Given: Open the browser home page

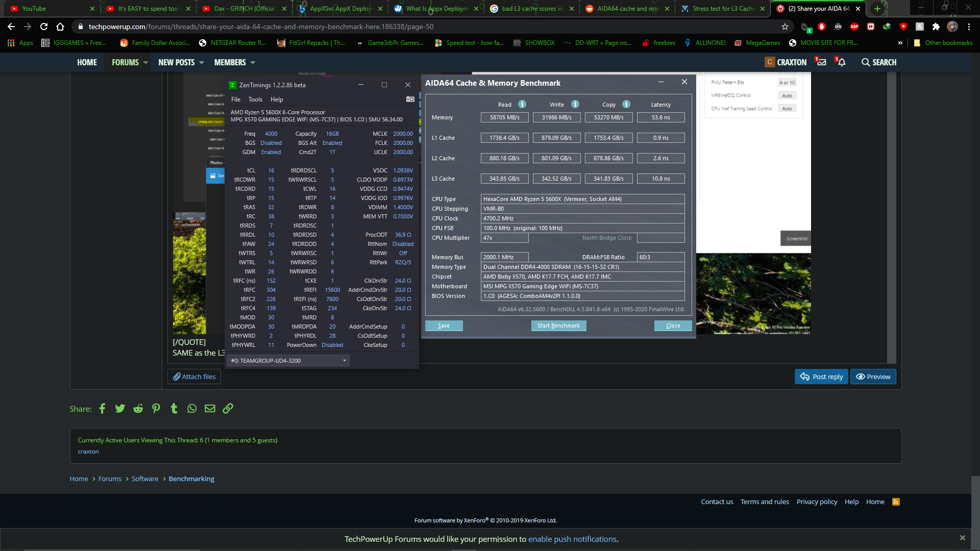Looking at the screenshot, I should 60,27.
